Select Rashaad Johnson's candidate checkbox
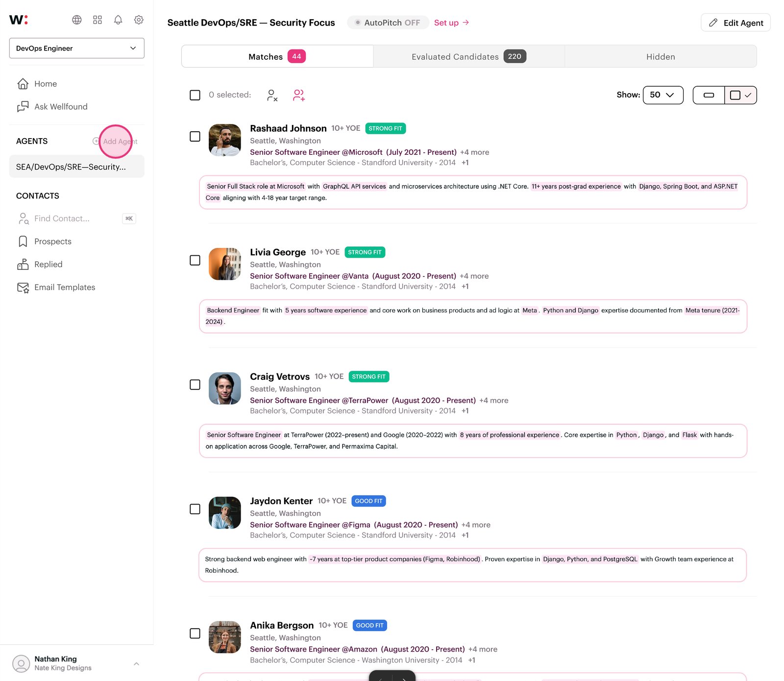This screenshot has height=681, width=784. click(195, 136)
